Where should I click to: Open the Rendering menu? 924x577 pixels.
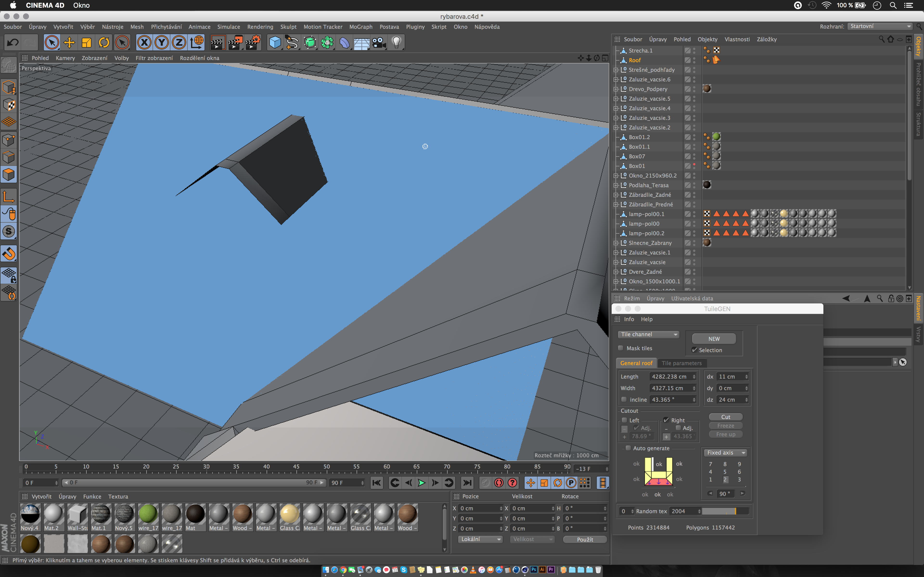point(260,27)
